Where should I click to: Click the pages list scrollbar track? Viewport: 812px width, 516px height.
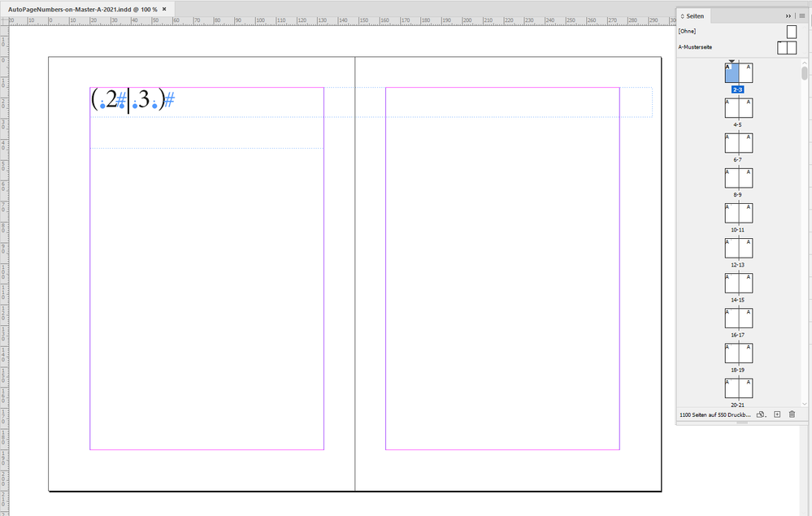click(x=804, y=244)
